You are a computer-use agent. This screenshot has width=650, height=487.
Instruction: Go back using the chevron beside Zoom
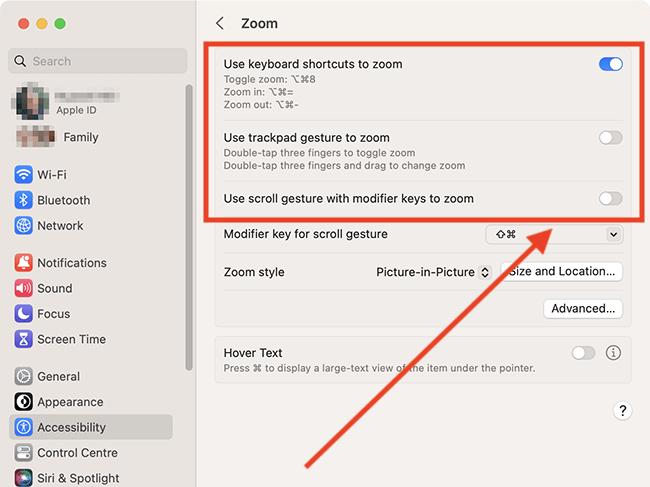point(220,23)
